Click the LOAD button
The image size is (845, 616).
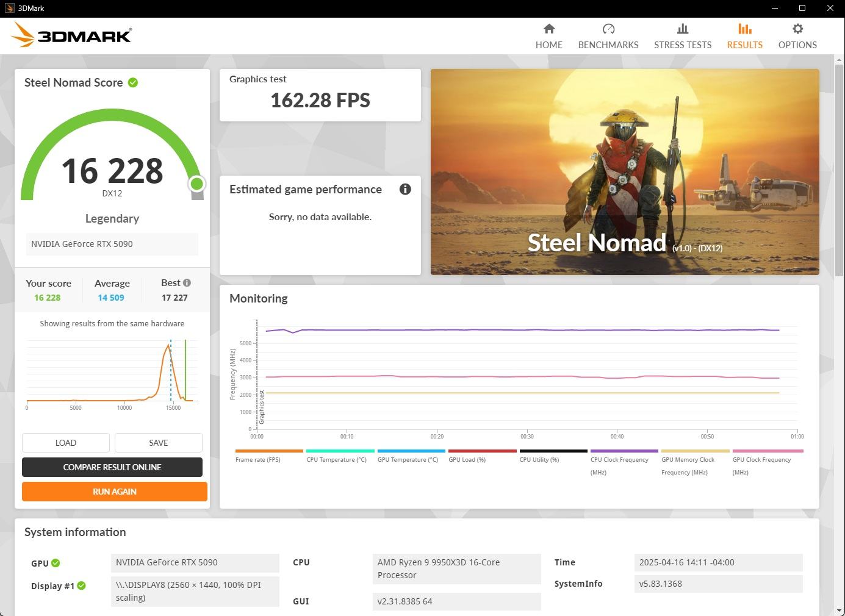(66, 443)
